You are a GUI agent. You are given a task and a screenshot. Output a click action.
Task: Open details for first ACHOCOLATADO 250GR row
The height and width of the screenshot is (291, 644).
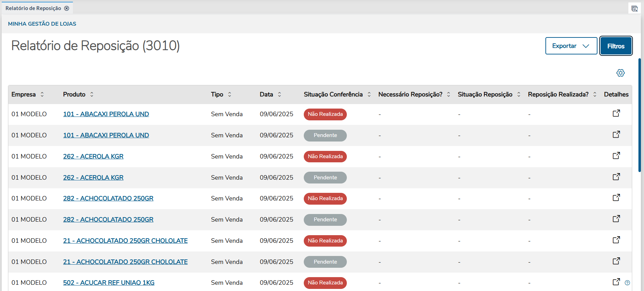tap(616, 198)
